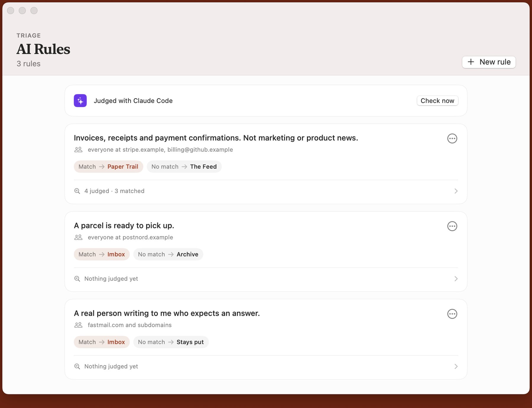Click the 'AI Rules' page heading
This screenshot has width=532, height=408.
pos(43,49)
